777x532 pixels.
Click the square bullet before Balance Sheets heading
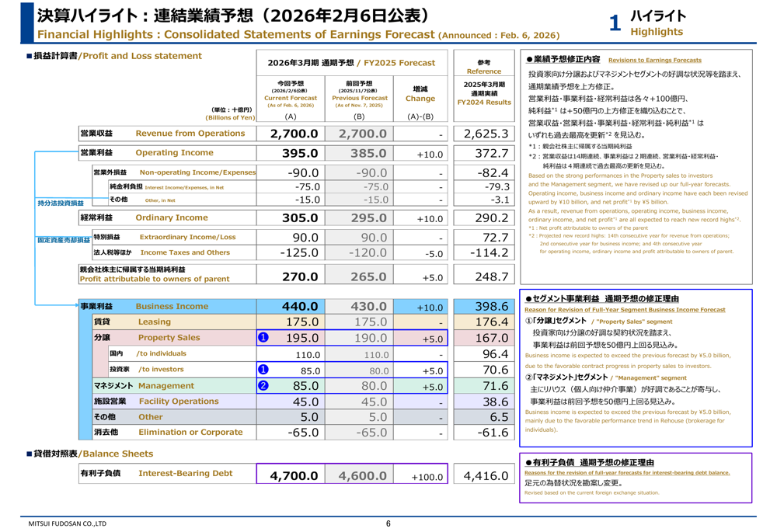click(30, 454)
